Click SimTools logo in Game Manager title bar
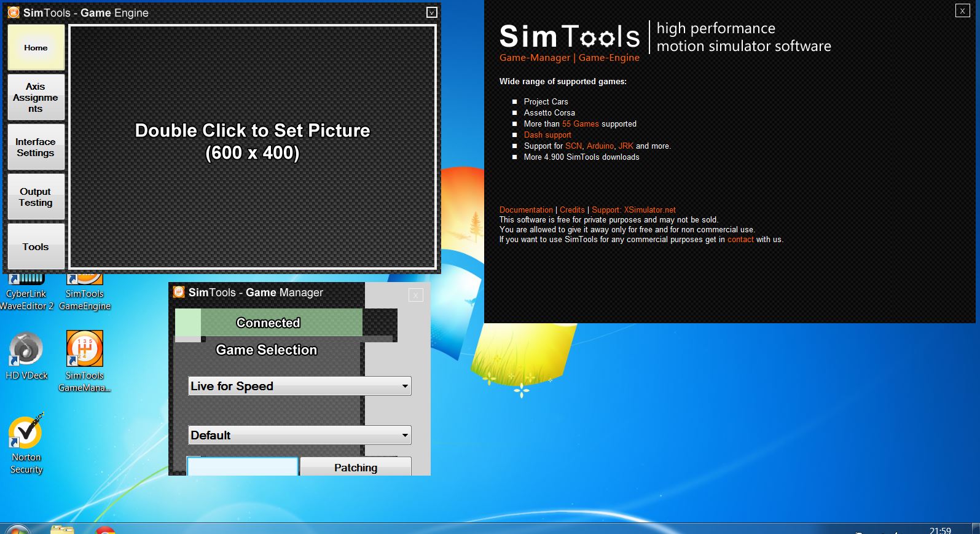980x534 pixels. click(x=179, y=293)
